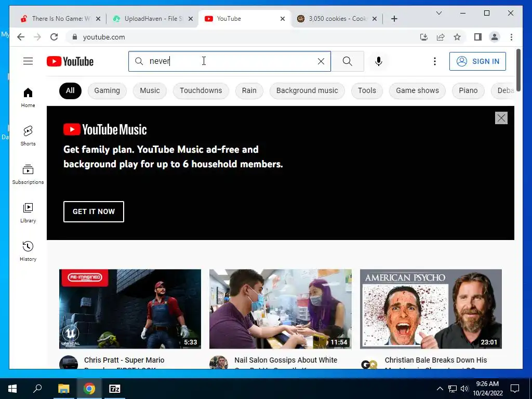Select the All filter chip

(70, 90)
